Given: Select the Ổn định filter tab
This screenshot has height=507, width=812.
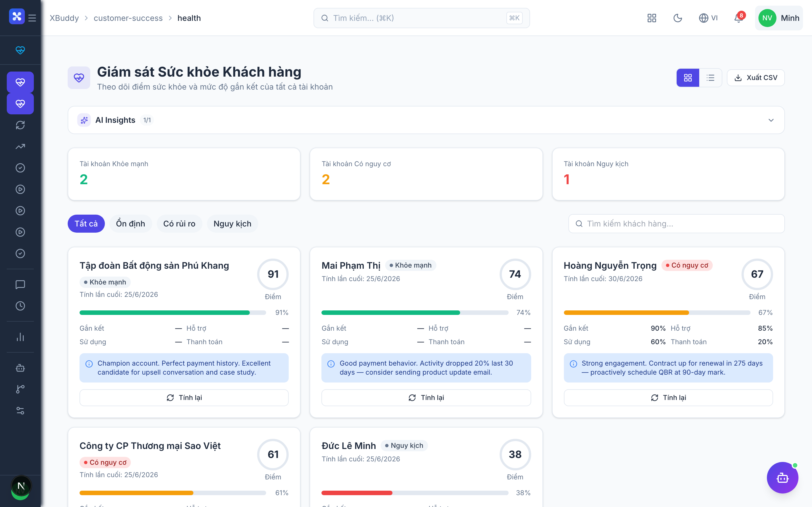Looking at the screenshot, I should pyautogui.click(x=130, y=224).
